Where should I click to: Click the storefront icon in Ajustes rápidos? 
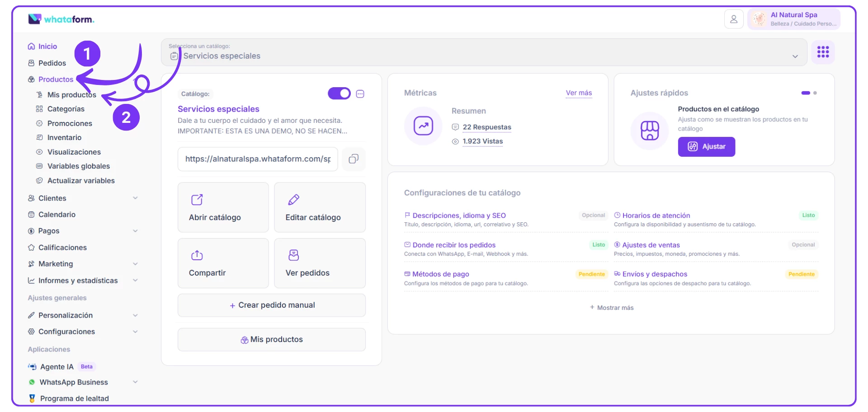coord(649,131)
